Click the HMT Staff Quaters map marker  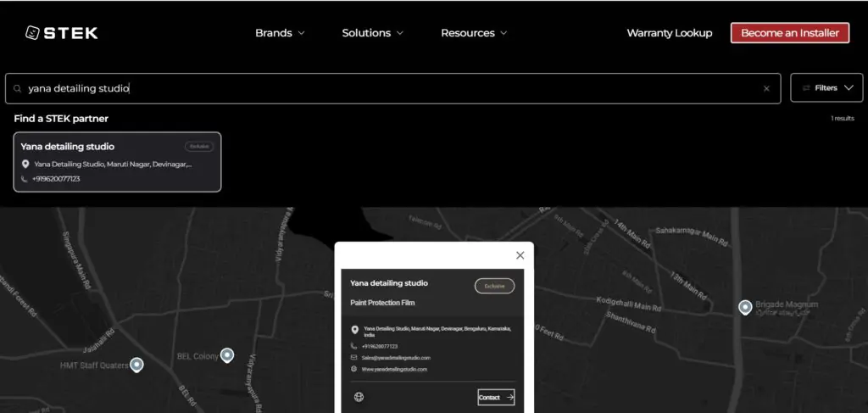tap(136, 365)
